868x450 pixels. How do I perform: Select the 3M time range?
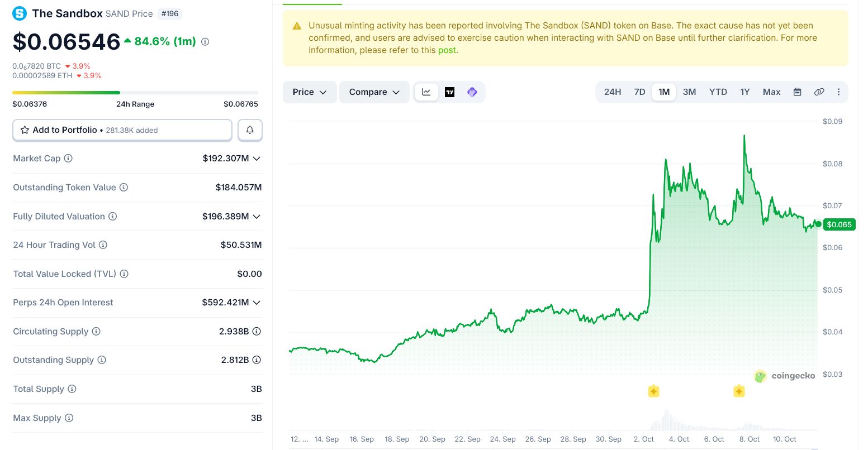pyautogui.click(x=690, y=92)
